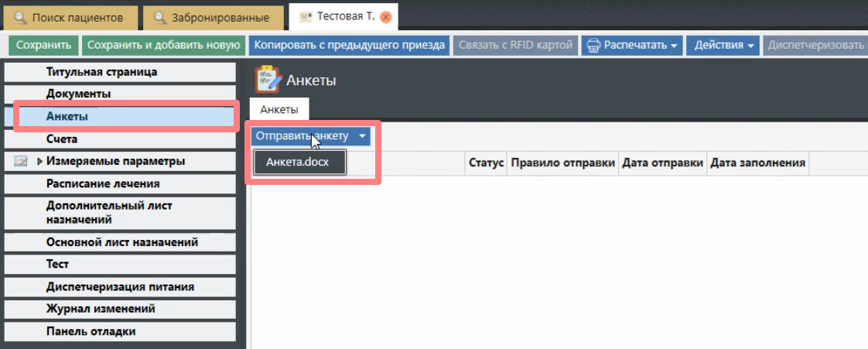The height and width of the screenshot is (349, 868).
Task: Select Счета in the left panel
Action: point(62,139)
